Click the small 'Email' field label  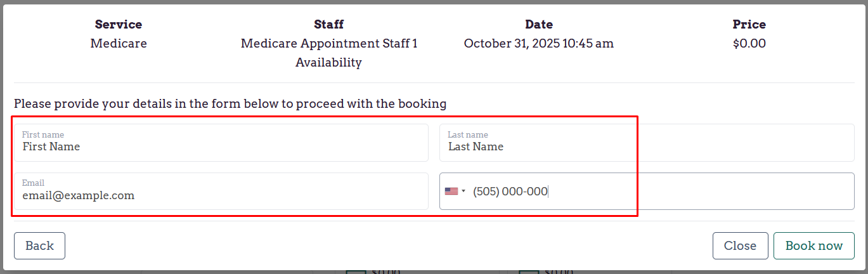tap(33, 183)
